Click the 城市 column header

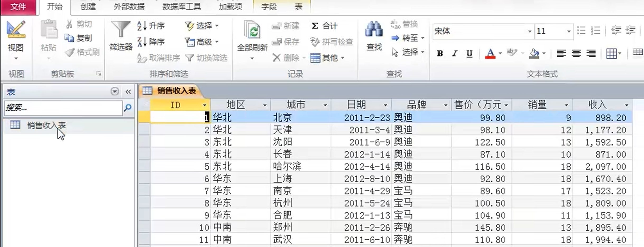pos(301,105)
